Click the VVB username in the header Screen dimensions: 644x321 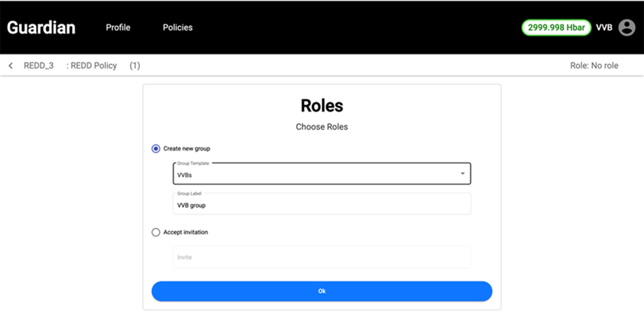[x=604, y=28]
